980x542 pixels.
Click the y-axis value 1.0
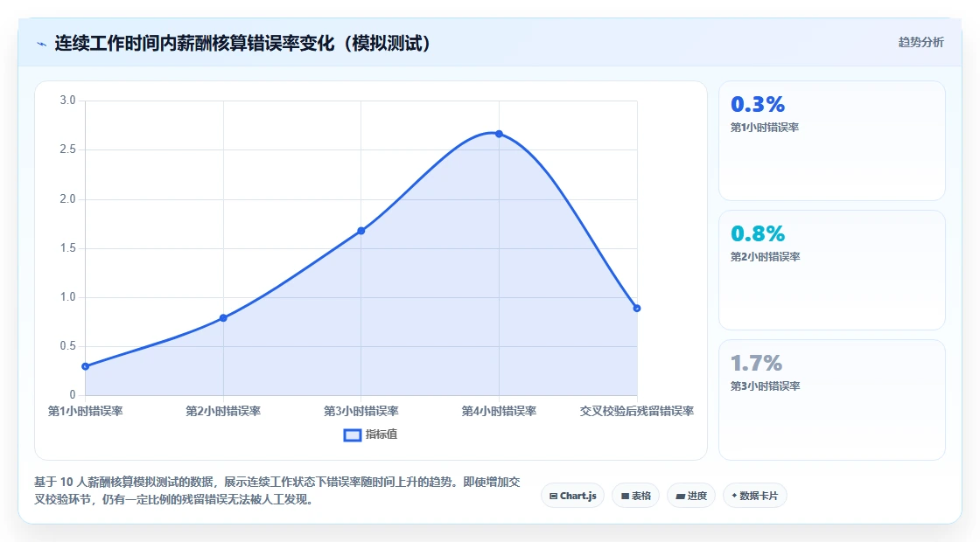tap(67, 296)
